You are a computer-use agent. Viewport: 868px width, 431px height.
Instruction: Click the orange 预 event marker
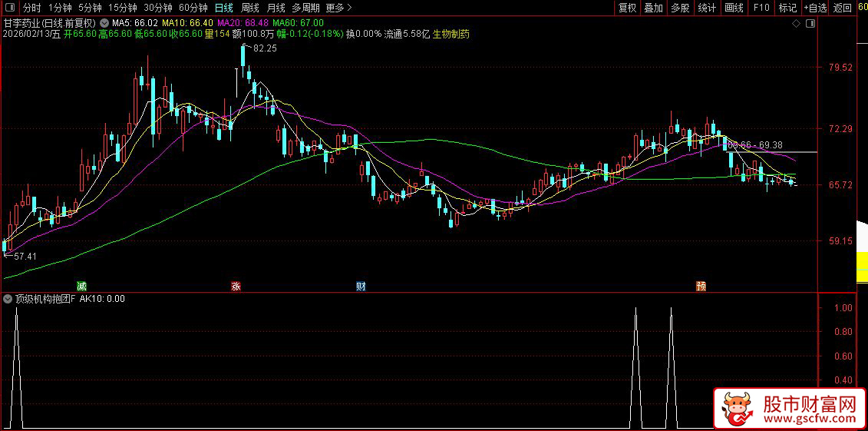click(701, 287)
